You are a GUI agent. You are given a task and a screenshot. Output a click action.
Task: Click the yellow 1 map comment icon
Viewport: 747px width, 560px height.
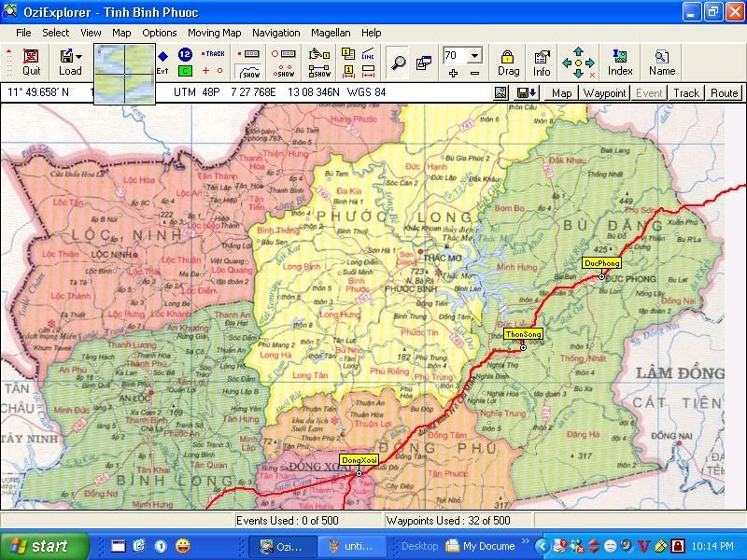coord(348,54)
